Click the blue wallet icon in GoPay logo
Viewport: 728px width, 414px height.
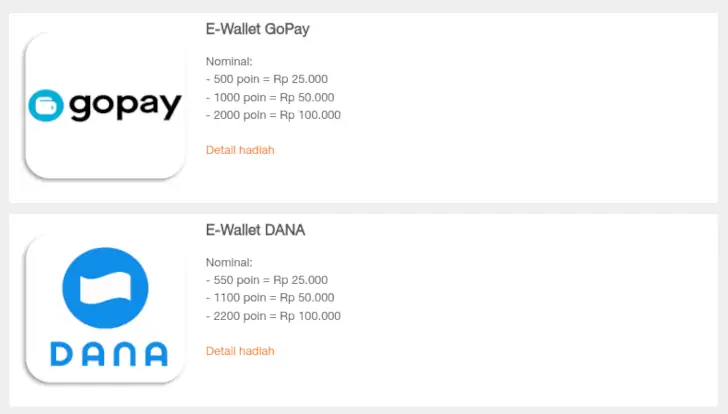click(x=47, y=105)
